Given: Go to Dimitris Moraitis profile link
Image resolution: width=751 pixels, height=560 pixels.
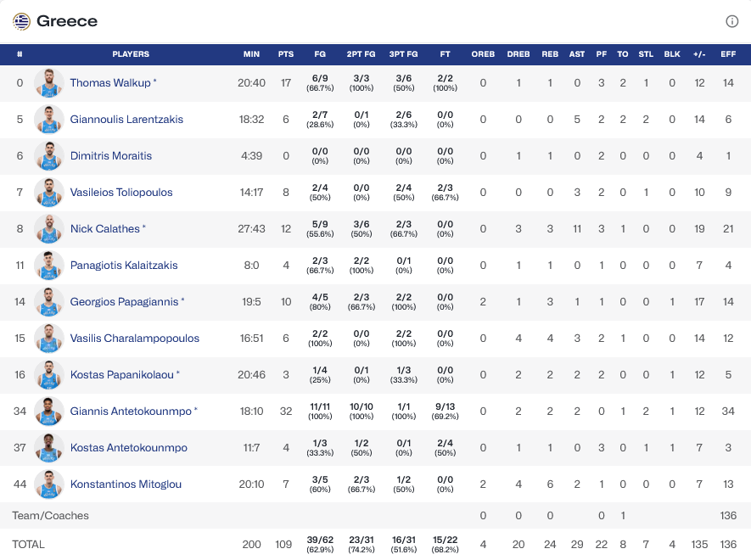Looking at the screenshot, I should [x=111, y=156].
